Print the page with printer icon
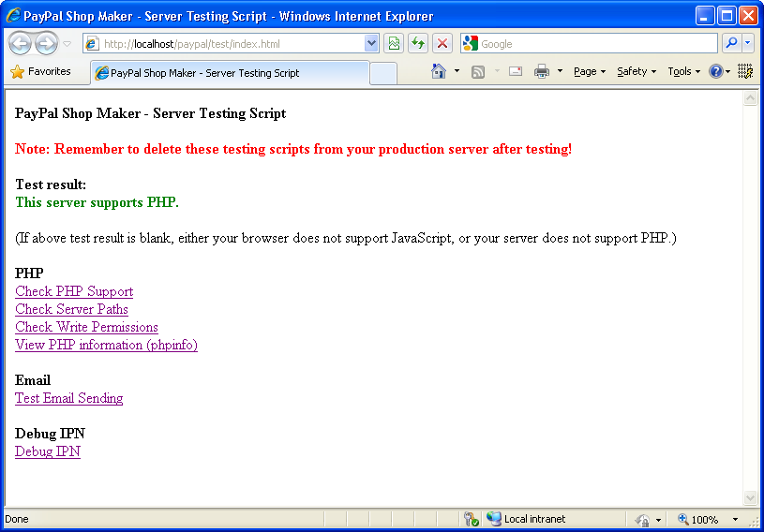 [x=541, y=71]
